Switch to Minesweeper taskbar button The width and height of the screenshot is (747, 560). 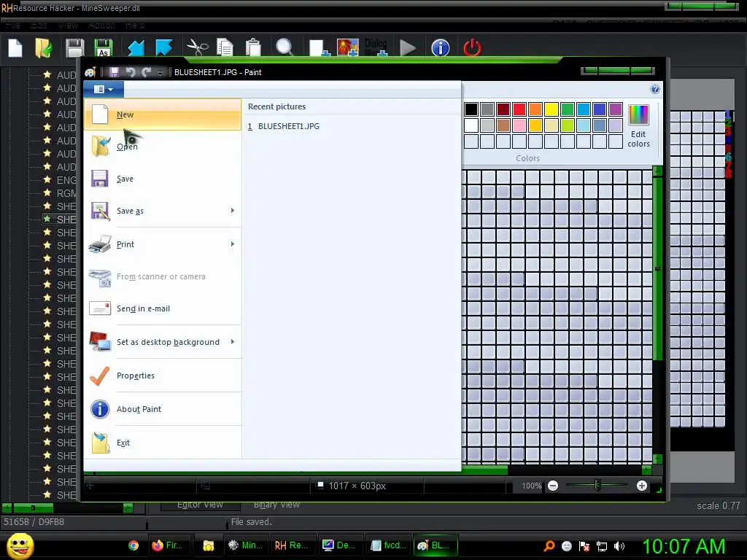pyautogui.click(x=245, y=545)
